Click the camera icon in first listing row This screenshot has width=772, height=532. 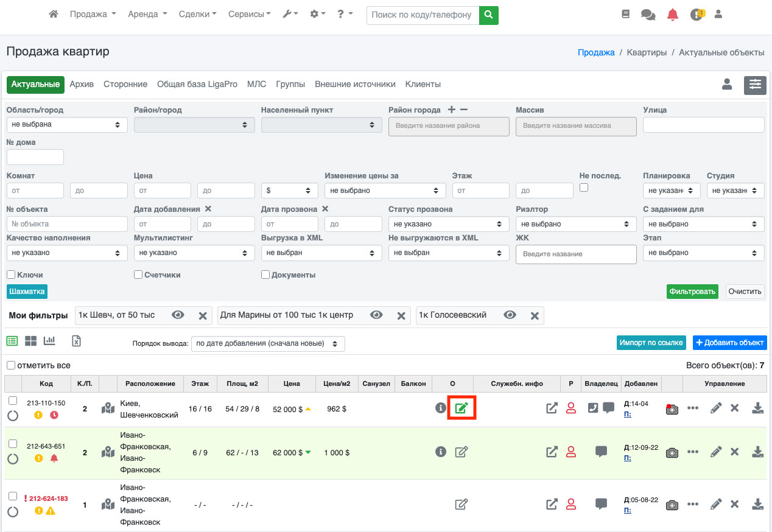(672, 409)
